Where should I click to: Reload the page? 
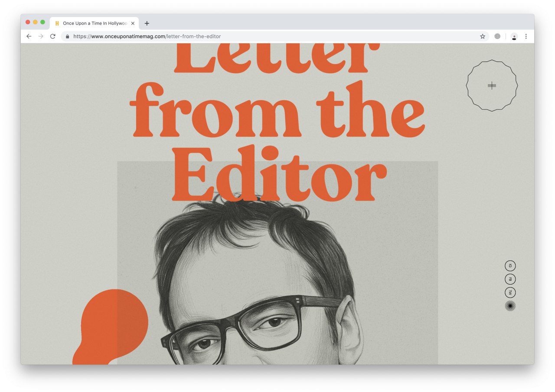(x=53, y=36)
